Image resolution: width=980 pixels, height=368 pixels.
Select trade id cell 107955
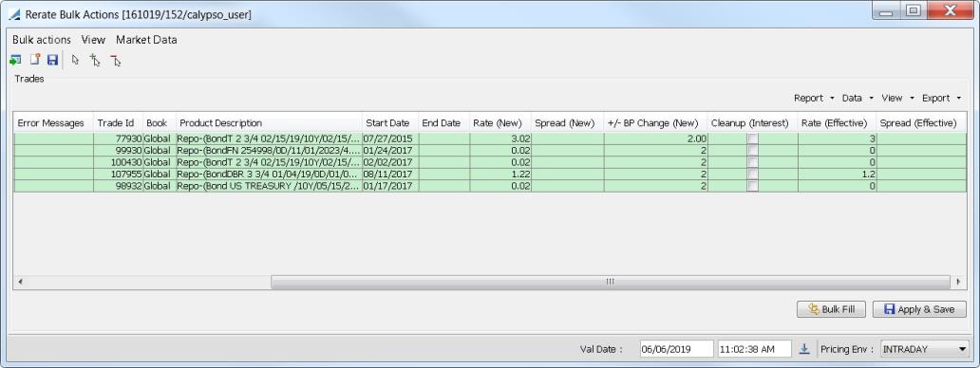(x=118, y=174)
